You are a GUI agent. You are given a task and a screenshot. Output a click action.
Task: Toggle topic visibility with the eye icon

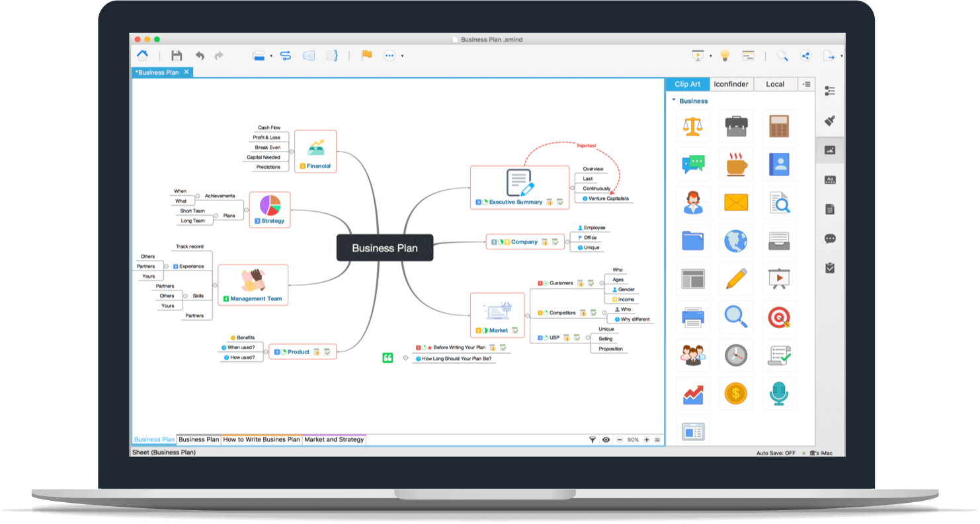606,439
